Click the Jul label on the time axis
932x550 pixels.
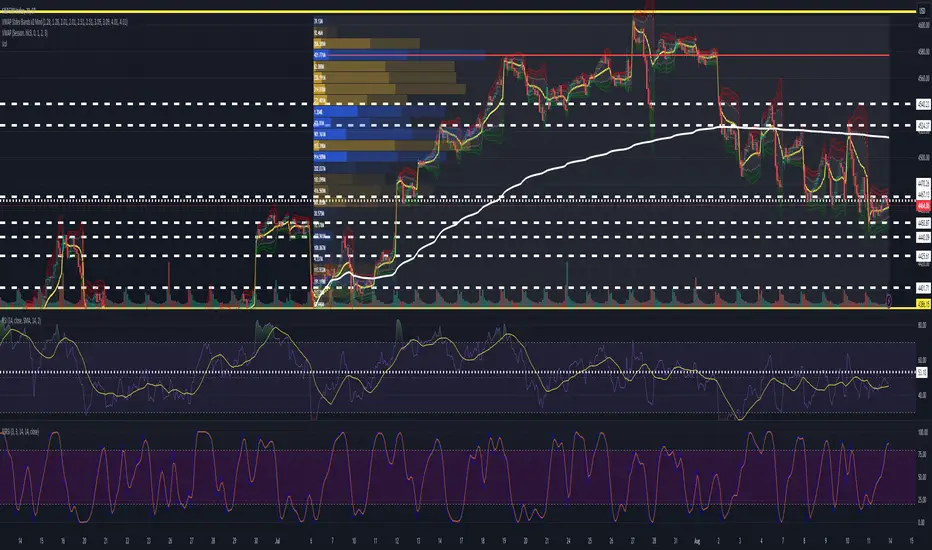click(277, 541)
